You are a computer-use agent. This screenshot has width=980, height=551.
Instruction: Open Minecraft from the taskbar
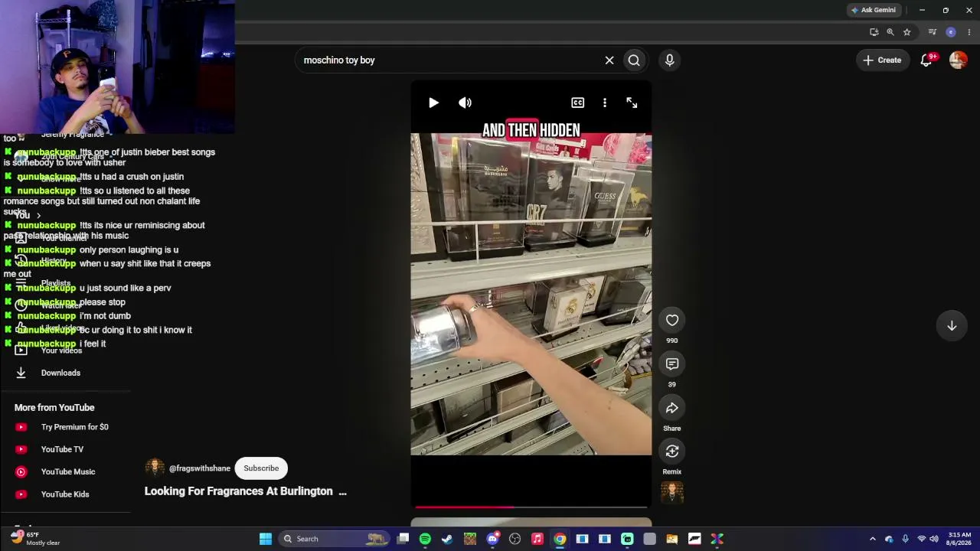tap(469, 539)
